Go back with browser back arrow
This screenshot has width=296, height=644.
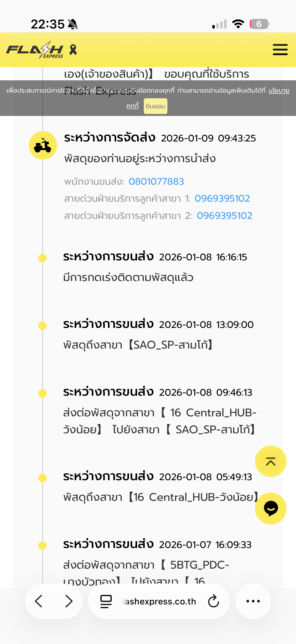[39, 601]
